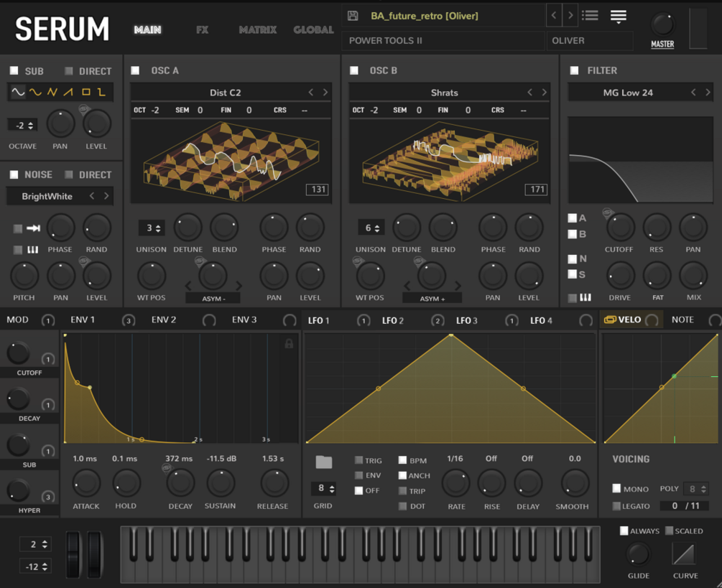Screen dimensions: 722x588
Task: Click the POWER TOOLS II bank field
Action: pos(443,40)
